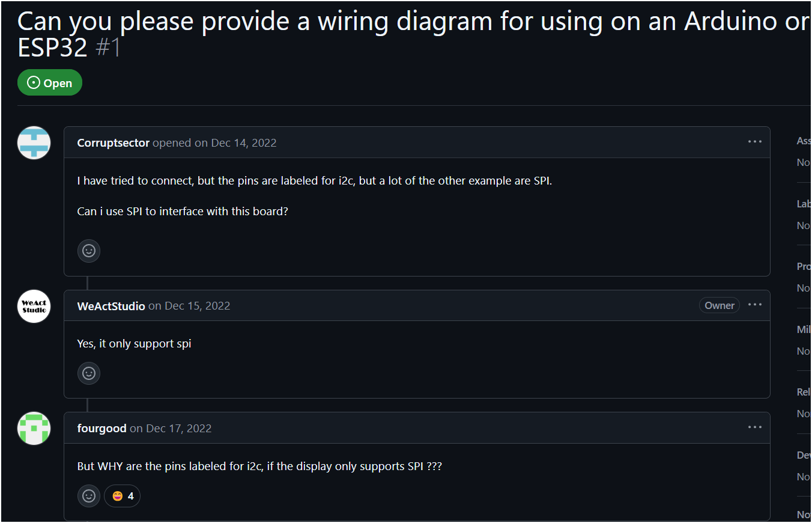The width and height of the screenshot is (812, 523).
Task: Add reaction emoji to Corruptsector's post
Action: click(89, 251)
